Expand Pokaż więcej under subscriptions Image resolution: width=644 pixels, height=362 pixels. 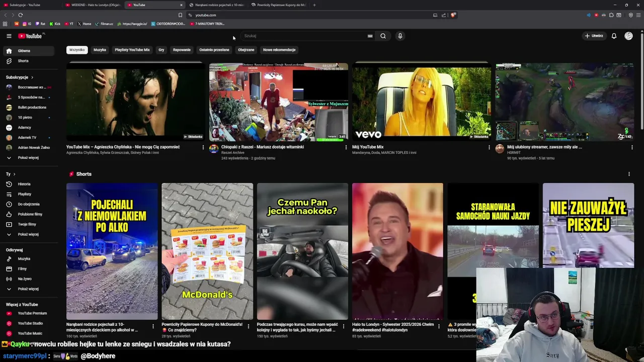(x=30, y=157)
